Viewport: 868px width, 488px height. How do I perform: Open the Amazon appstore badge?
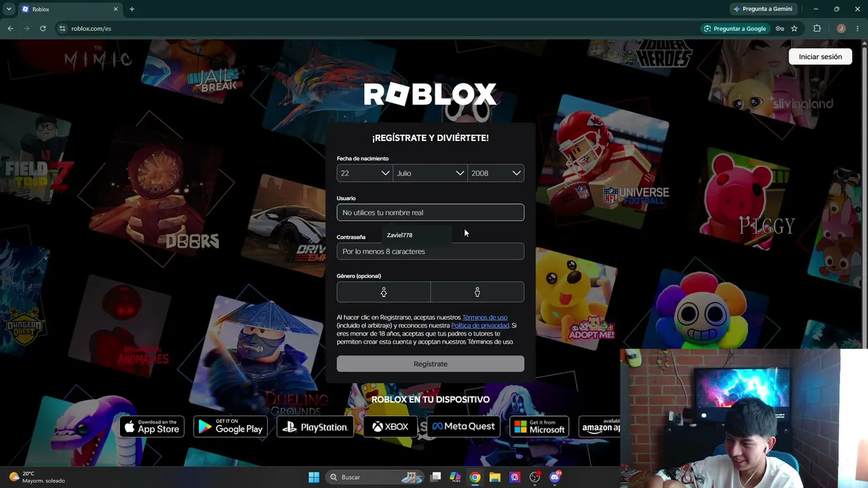(600, 427)
